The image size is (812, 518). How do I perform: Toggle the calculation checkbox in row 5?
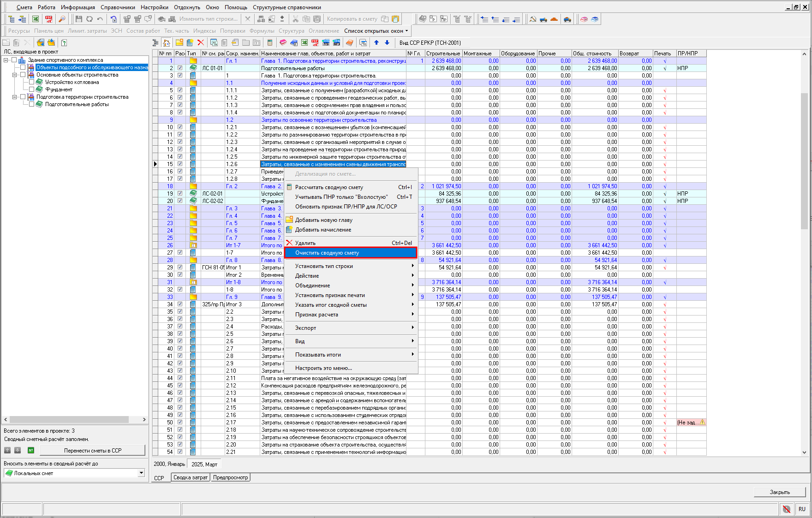click(180, 90)
